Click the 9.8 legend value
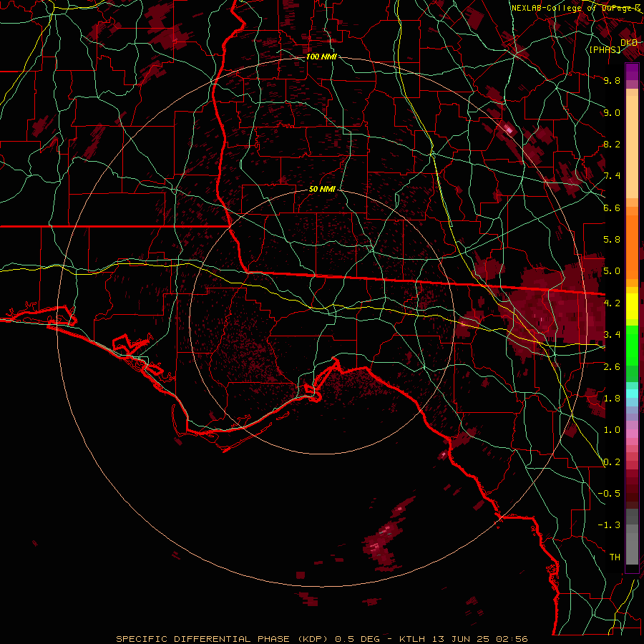This screenshot has height=644, width=644. click(612, 80)
